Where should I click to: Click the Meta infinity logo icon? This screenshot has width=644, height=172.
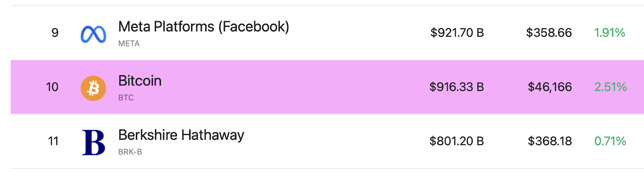tap(93, 34)
